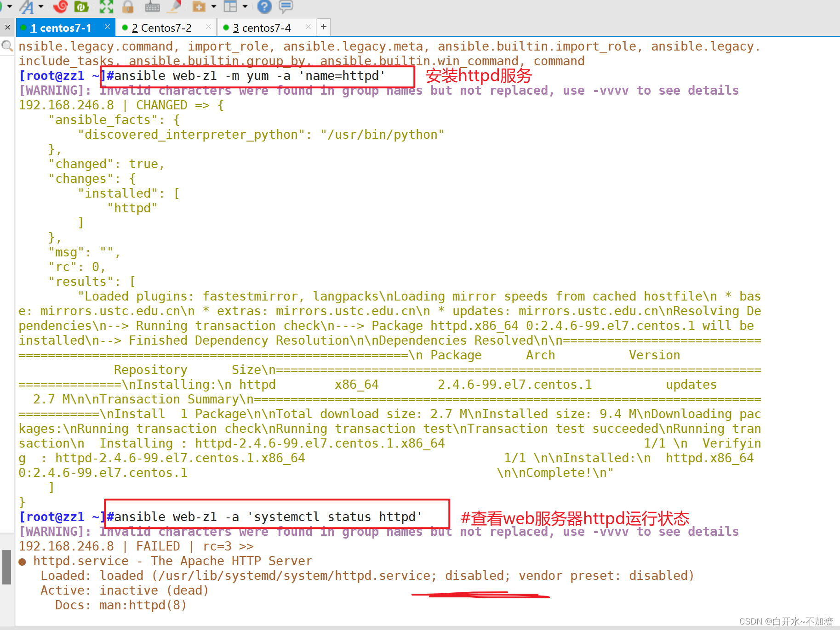Select the highlighter marker icon
The image size is (840, 630).
pos(175,6)
